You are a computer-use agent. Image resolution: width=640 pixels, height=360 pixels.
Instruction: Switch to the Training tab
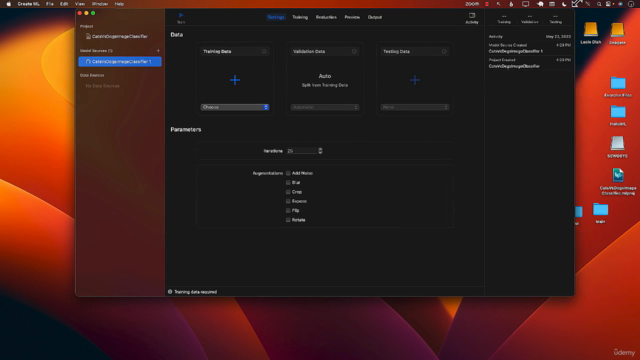[300, 17]
